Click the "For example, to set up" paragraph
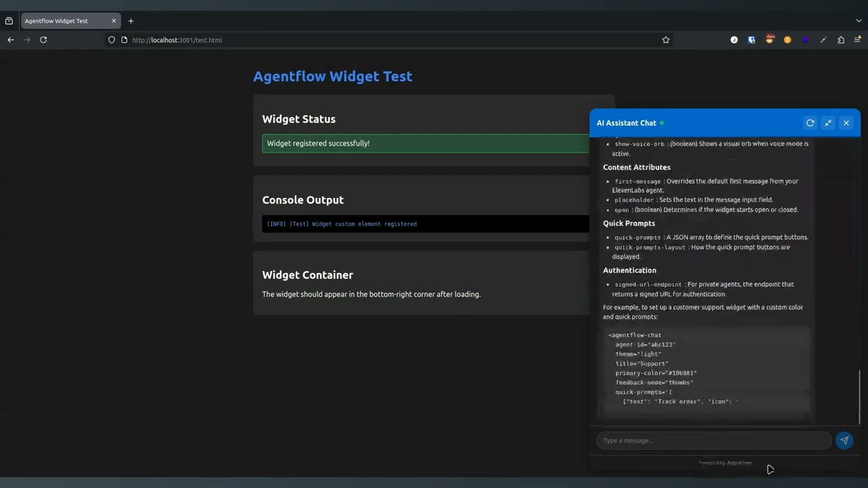Image resolution: width=868 pixels, height=488 pixels. pos(703,312)
